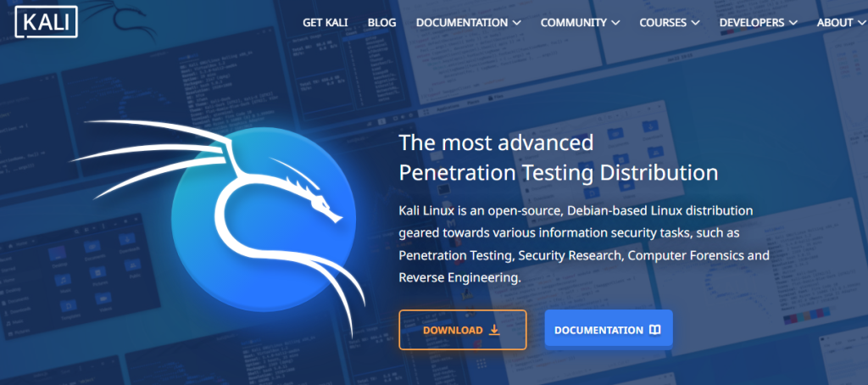The width and height of the screenshot is (868, 385).
Task: Click the blue DOCUMENTATION button
Action: [x=609, y=330]
